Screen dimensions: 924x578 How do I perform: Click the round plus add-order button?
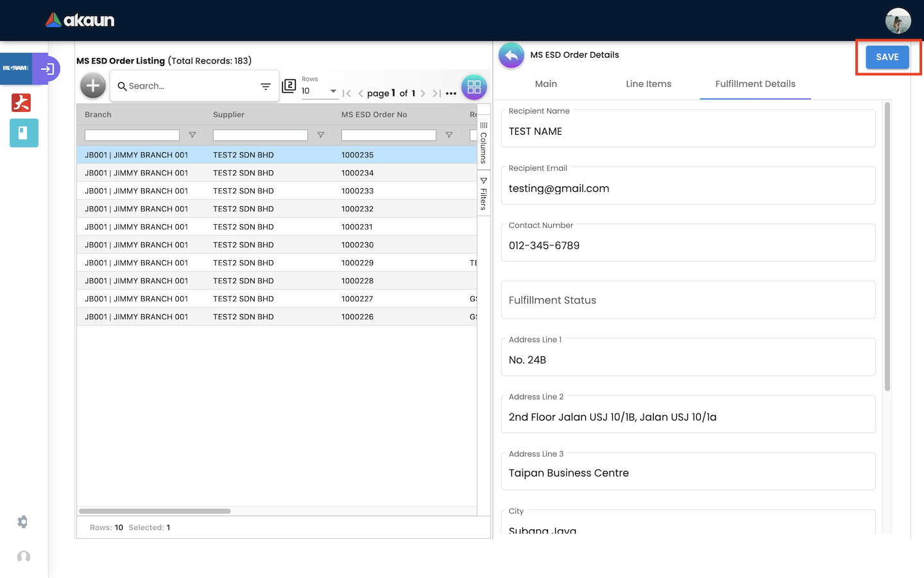pos(93,85)
